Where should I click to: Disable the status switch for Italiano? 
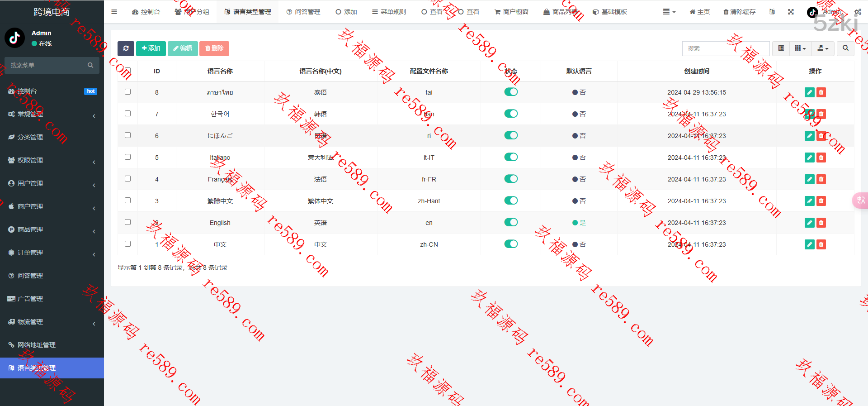coord(511,157)
